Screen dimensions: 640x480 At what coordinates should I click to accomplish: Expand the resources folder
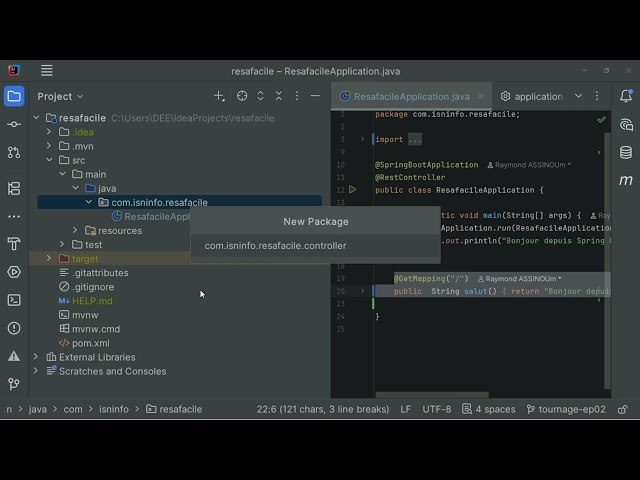coord(75,230)
